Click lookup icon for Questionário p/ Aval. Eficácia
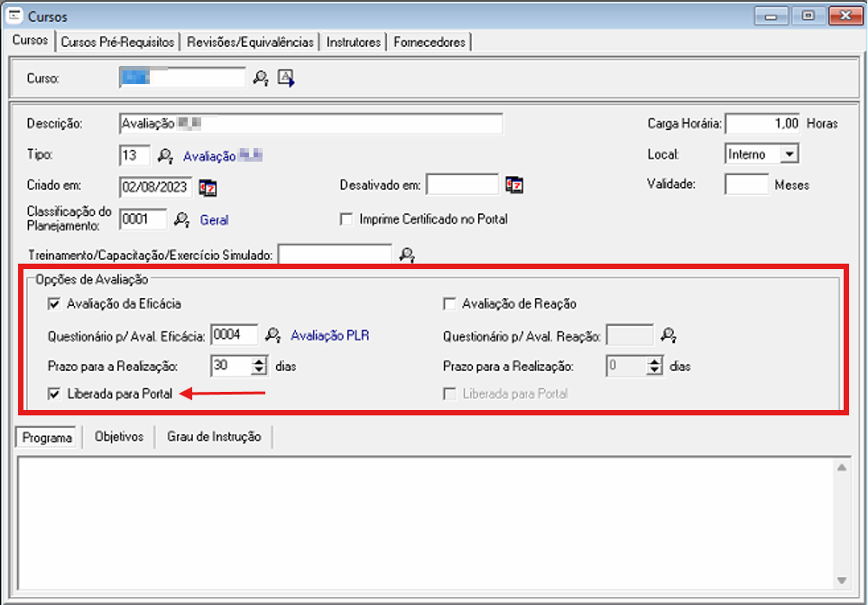The image size is (868, 605). (272, 336)
